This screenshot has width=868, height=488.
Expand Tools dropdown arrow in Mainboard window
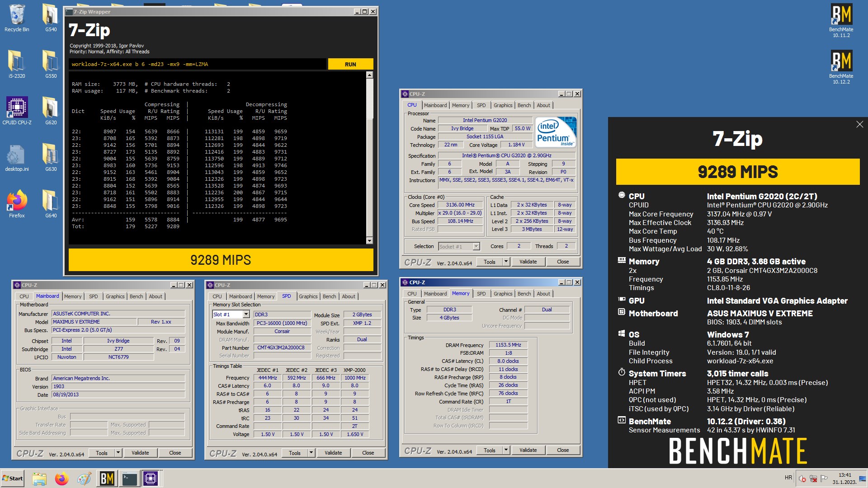tap(118, 453)
